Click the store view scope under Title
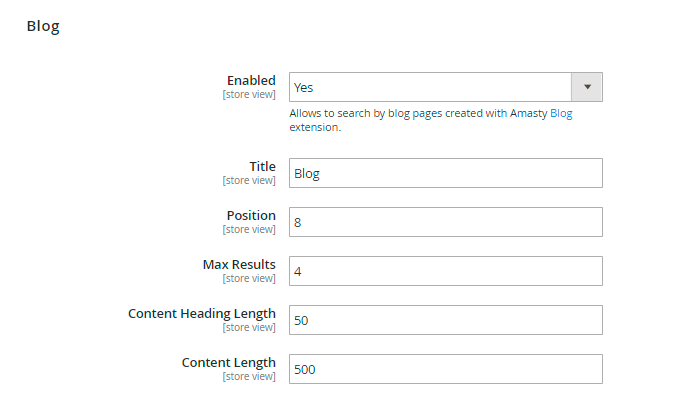This screenshot has height=412, width=676. pos(249,180)
